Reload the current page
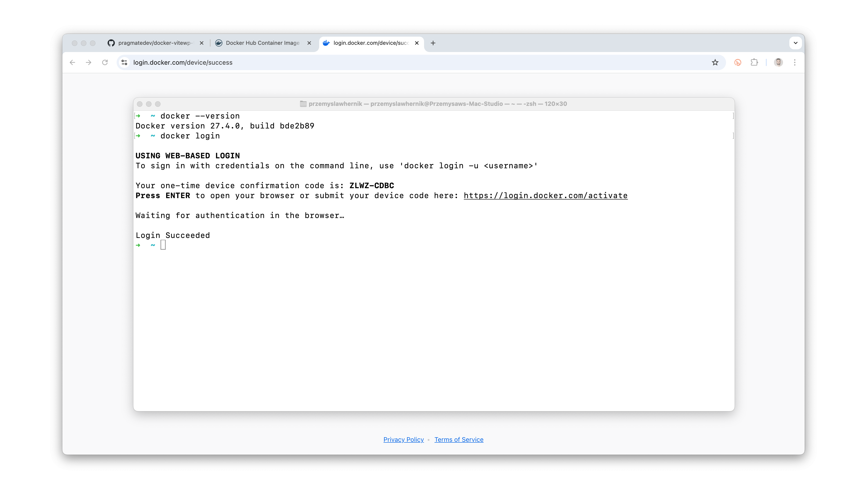This screenshot has width=868, height=489. [x=105, y=62]
